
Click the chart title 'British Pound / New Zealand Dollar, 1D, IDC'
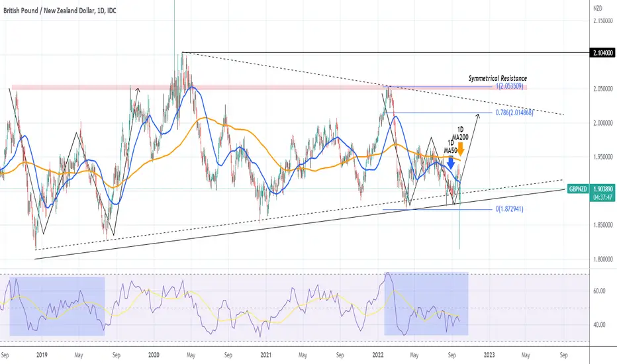pyautogui.click(x=60, y=11)
